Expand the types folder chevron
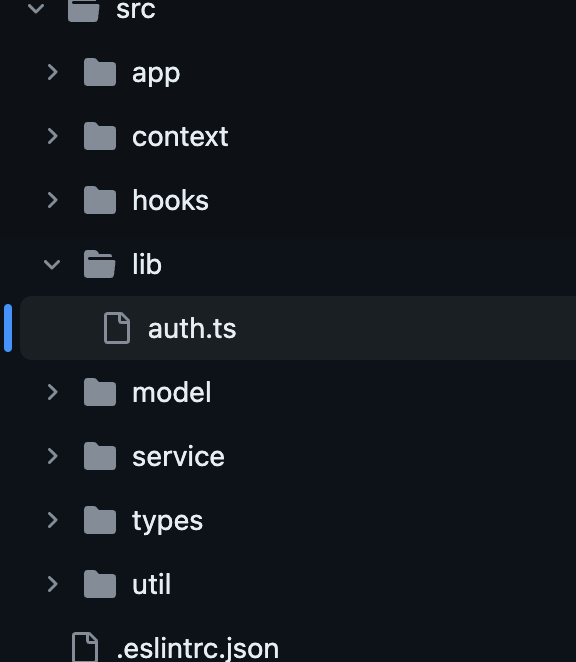Viewport: 576px width, 662px height. pos(52,520)
